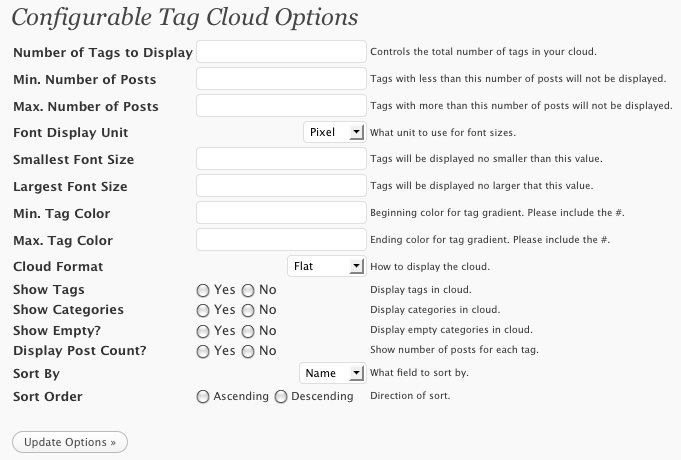Screen dimensions: 681x460
Task: Click the Max. Tag Color input
Action: [x=281, y=240]
